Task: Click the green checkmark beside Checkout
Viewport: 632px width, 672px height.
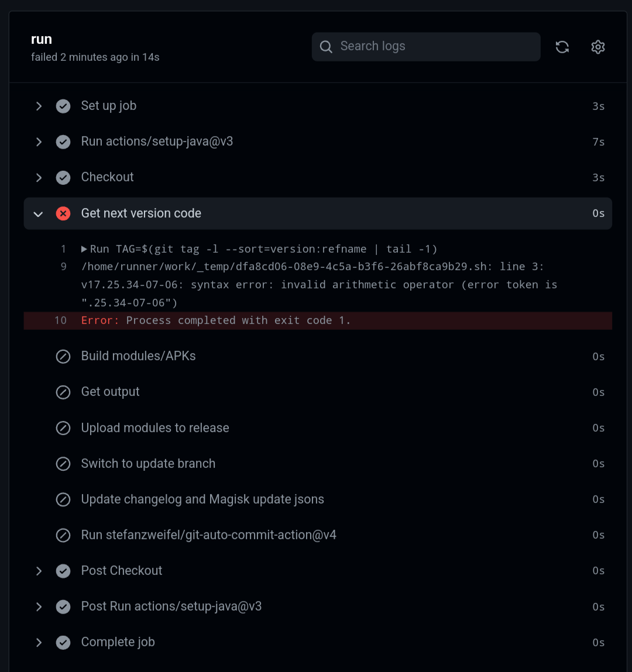Action: (63, 177)
